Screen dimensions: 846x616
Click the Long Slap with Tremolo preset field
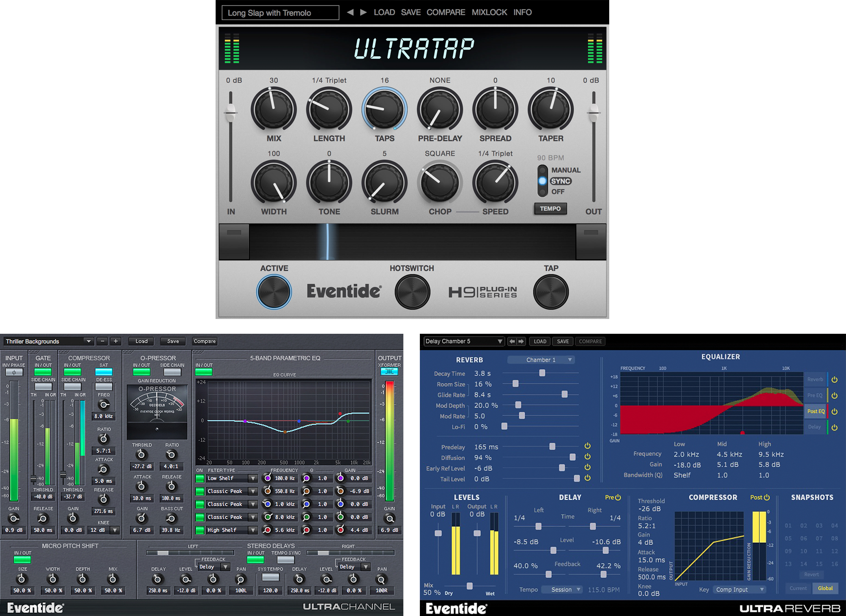[280, 13]
